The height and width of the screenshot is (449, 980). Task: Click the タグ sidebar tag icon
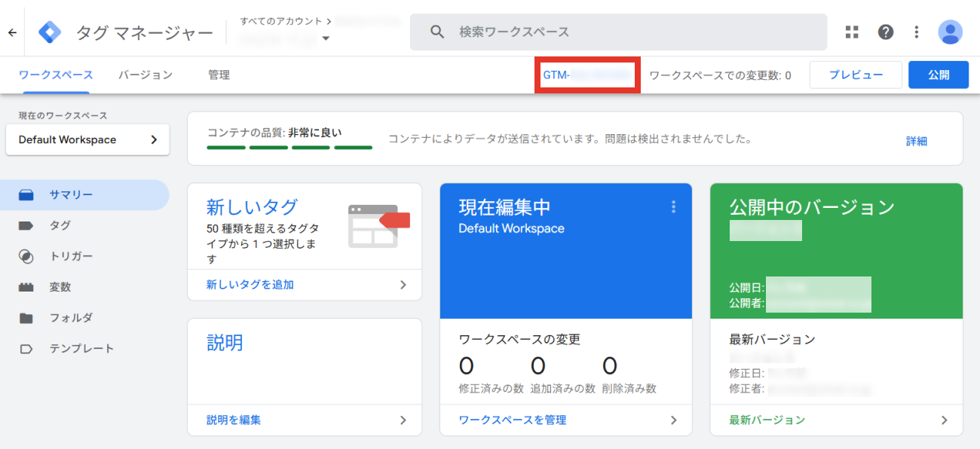pos(26,225)
